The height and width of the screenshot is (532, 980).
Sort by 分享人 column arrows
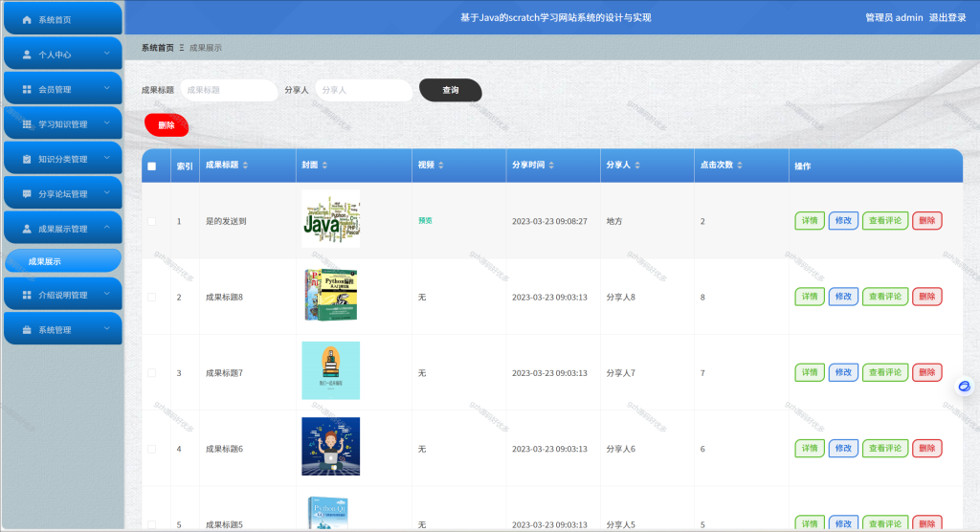point(637,165)
